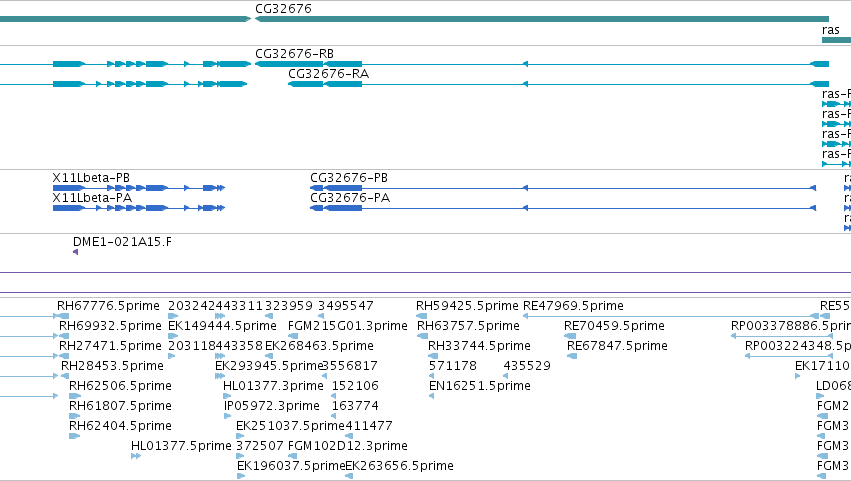This screenshot has height=481, width=851.
Task: Click feature label 411477
Action: click(x=369, y=427)
